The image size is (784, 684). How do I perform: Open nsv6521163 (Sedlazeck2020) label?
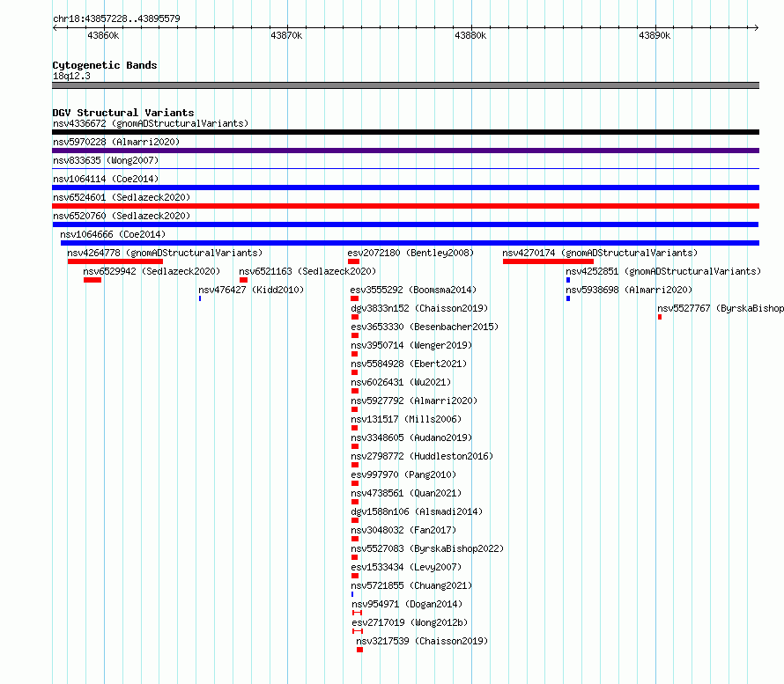tap(307, 271)
